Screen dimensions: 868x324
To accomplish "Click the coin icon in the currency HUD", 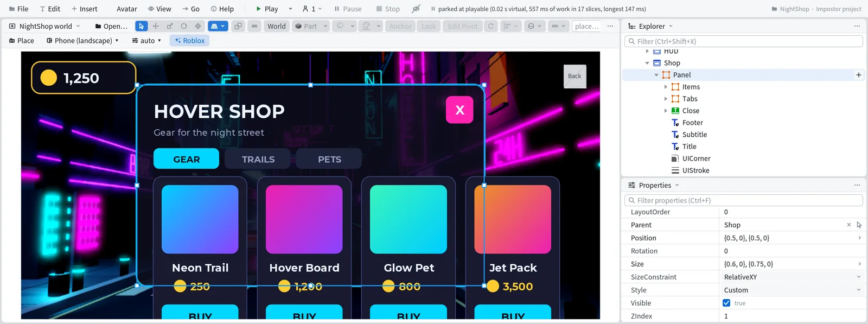I will click(49, 78).
